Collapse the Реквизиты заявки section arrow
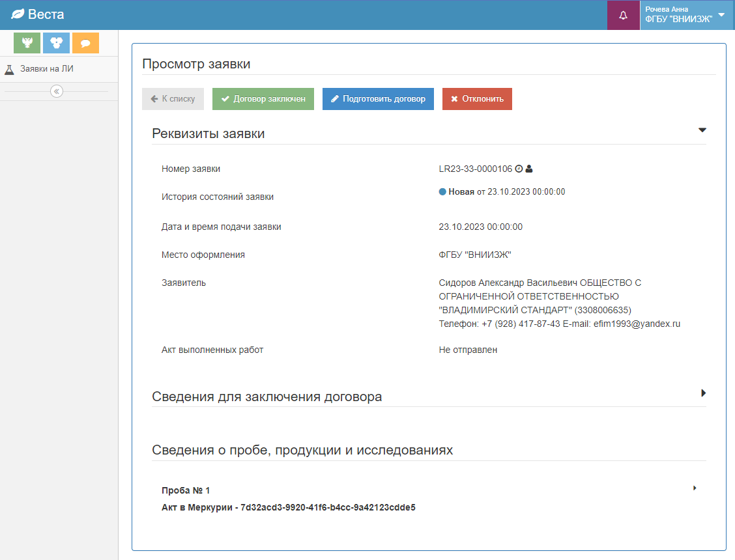Viewport: 735px width, 560px height. (702, 130)
